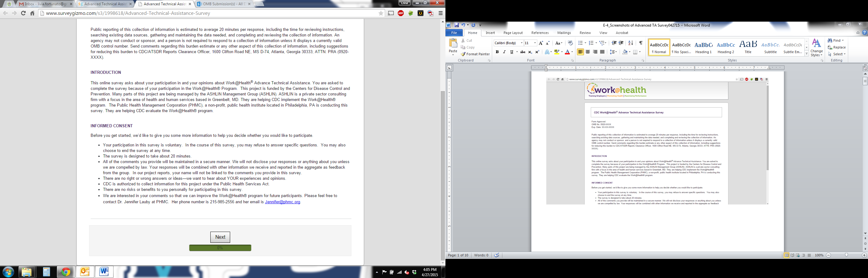This screenshot has width=868, height=278.
Task: Toggle Bold formatting in Word
Action: pyautogui.click(x=497, y=52)
